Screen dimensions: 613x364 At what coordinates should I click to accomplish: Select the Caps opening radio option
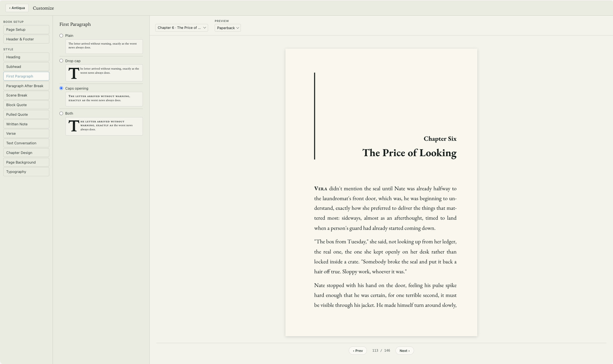61,88
